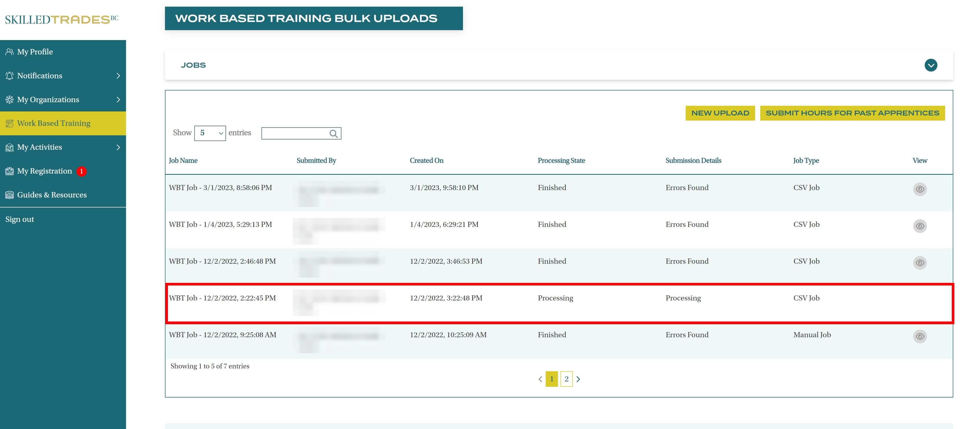Sort table by Created On column
980x429 pixels.
point(427,161)
